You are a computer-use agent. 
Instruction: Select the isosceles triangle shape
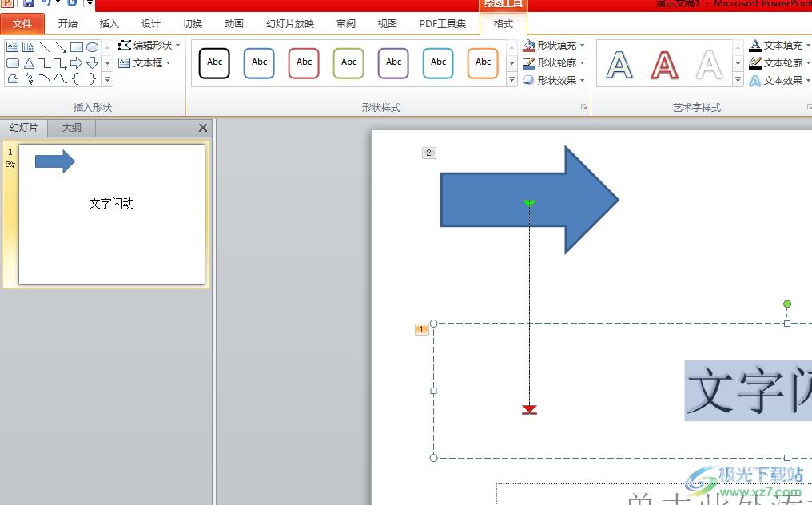29,63
